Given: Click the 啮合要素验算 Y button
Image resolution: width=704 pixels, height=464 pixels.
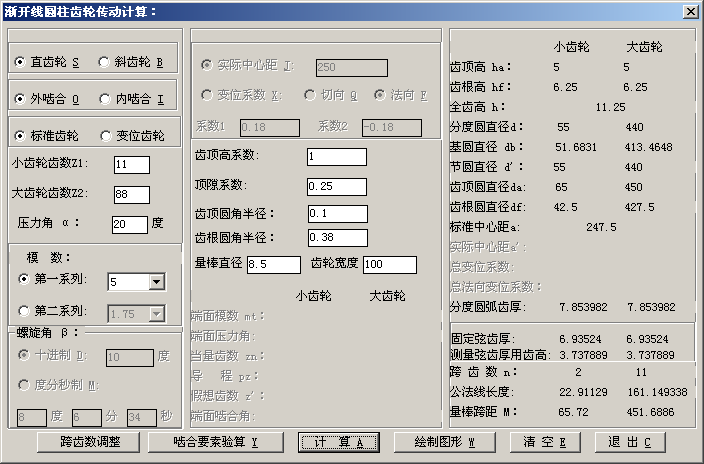Looking at the screenshot, I should click(216, 442).
